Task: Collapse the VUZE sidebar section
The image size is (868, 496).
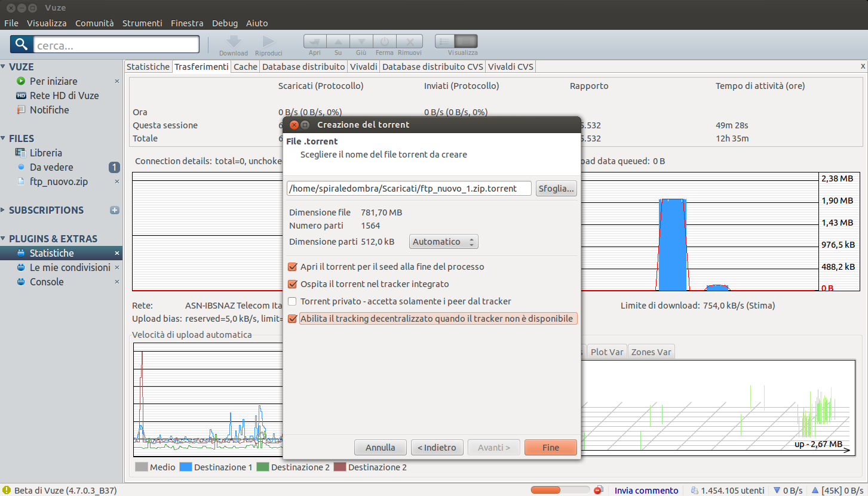Action: coord(4,67)
